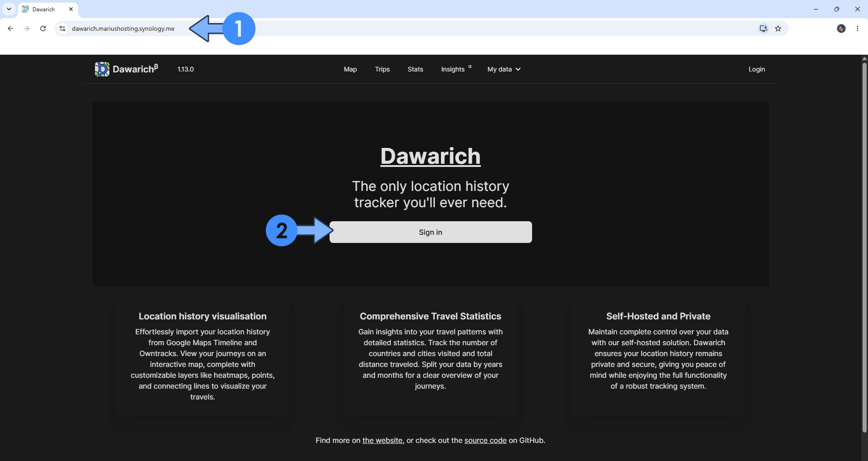The image size is (868, 461).
Task: Click the large Dawarich heading link
Action: tap(430, 156)
